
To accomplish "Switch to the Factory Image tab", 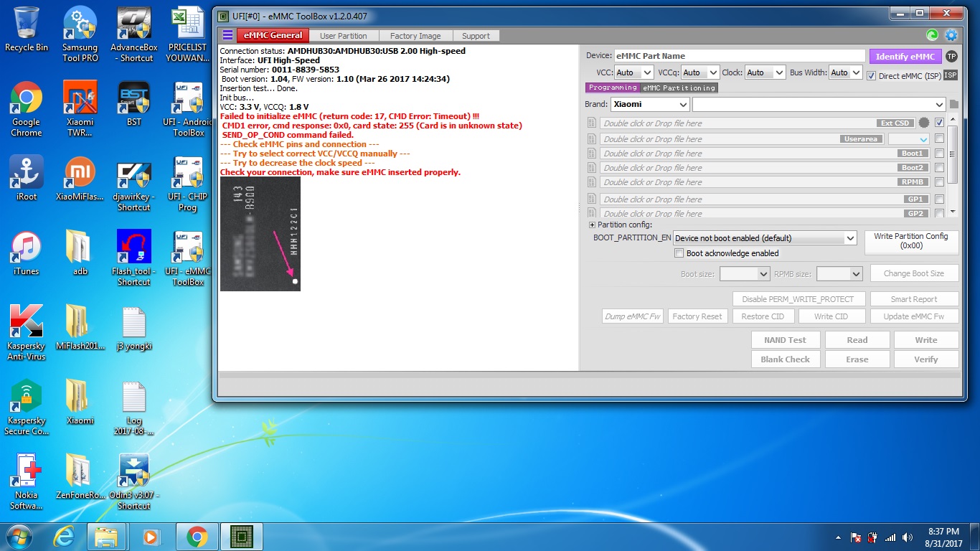I will coord(415,36).
